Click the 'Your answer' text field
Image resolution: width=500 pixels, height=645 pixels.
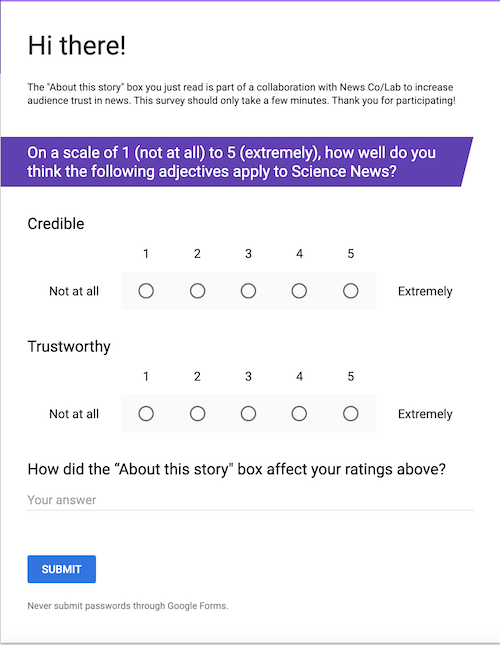pyautogui.click(x=251, y=500)
